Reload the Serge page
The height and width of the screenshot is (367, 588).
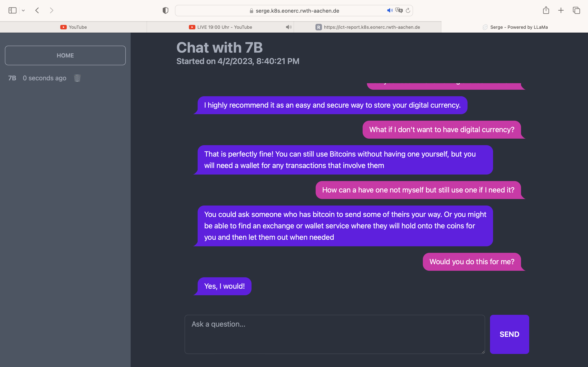[408, 10]
